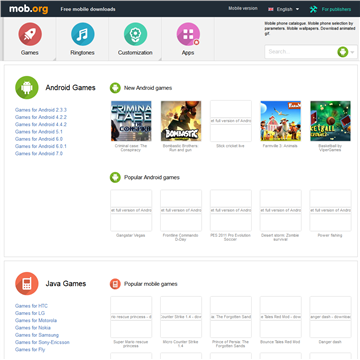Open the Criminal Case game thumbnail

(131, 121)
